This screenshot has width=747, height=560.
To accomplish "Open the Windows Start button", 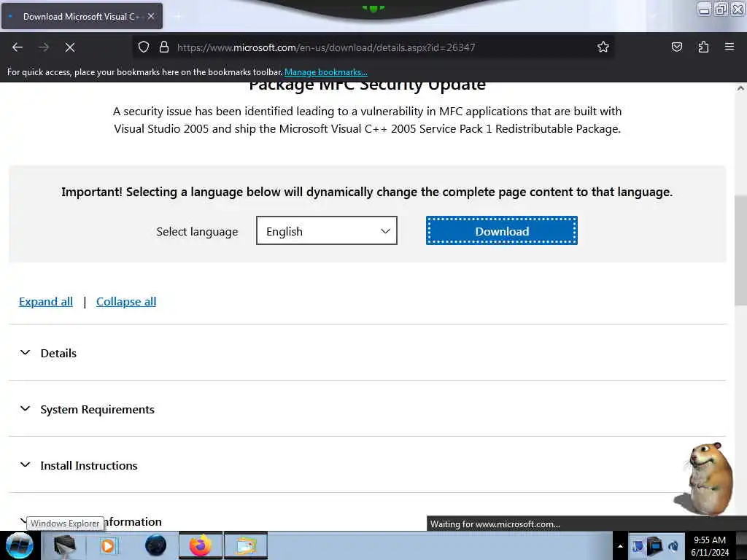I will point(19,545).
